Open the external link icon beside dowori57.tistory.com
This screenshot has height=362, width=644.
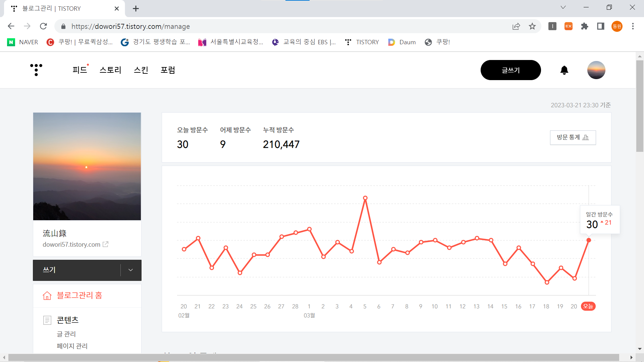(105, 244)
